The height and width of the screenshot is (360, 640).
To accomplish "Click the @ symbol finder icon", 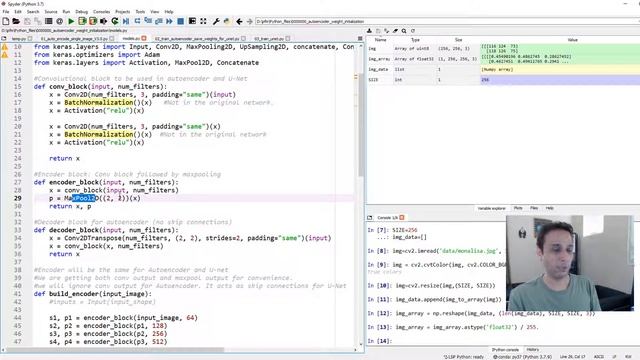I will [x=60, y=21].
